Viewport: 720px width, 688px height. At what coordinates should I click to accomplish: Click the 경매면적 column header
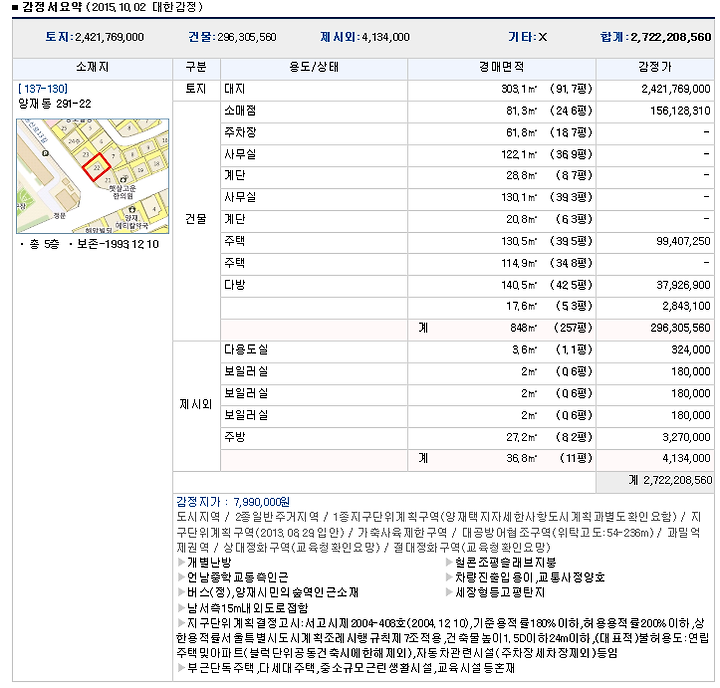pyautogui.click(x=501, y=67)
